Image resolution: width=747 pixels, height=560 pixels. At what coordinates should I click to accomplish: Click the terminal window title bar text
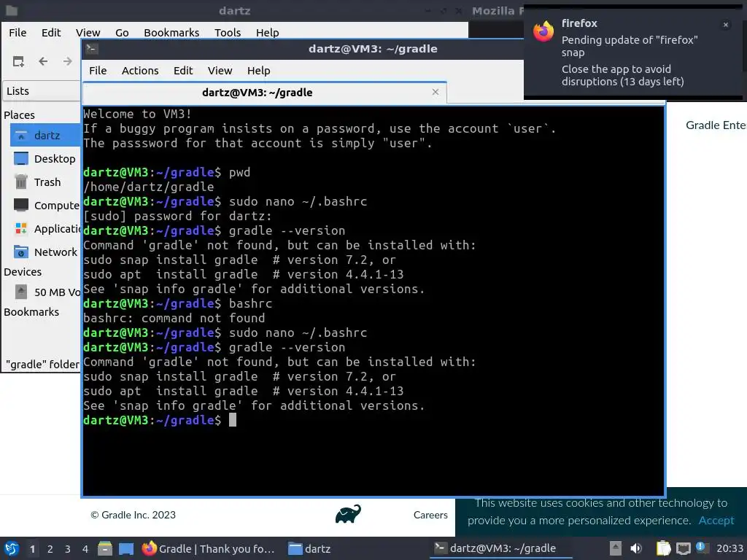click(373, 49)
